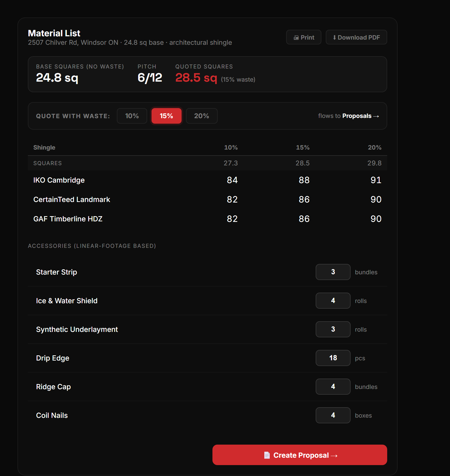Click GAF Timberline HDZ 10% count 82
The height and width of the screenshot is (476, 450).
(x=232, y=219)
